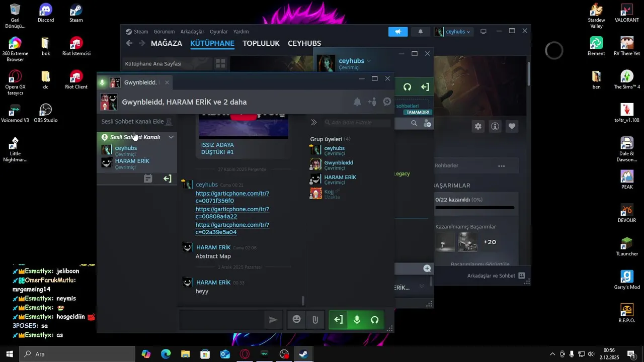644x362 pixels.
Task: Select the Gwynbleidd chat tab
Action: (x=136, y=82)
